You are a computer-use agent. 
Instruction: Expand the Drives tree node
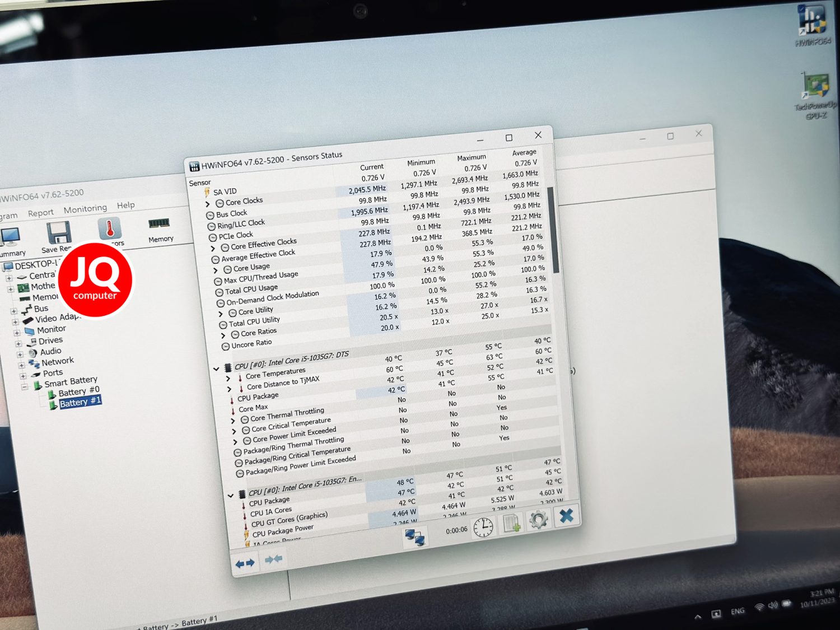click(x=18, y=343)
